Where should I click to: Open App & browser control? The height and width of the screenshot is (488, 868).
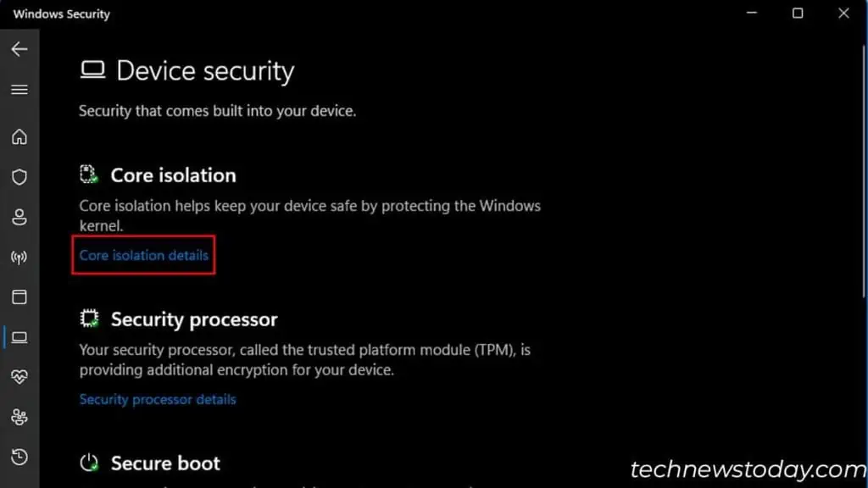[19, 297]
